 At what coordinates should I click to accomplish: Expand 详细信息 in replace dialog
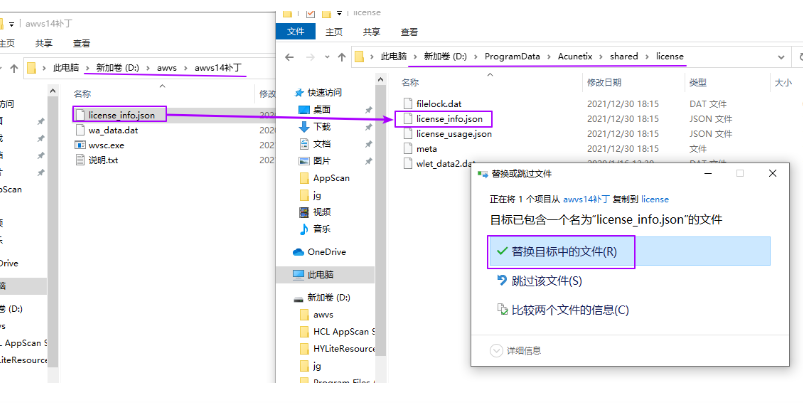[x=516, y=351]
